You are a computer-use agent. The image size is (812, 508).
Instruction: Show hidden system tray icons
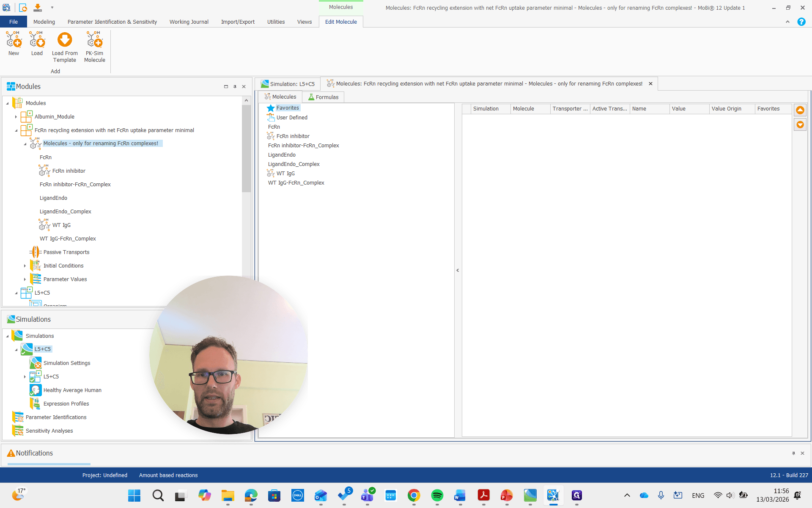coord(627,495)
